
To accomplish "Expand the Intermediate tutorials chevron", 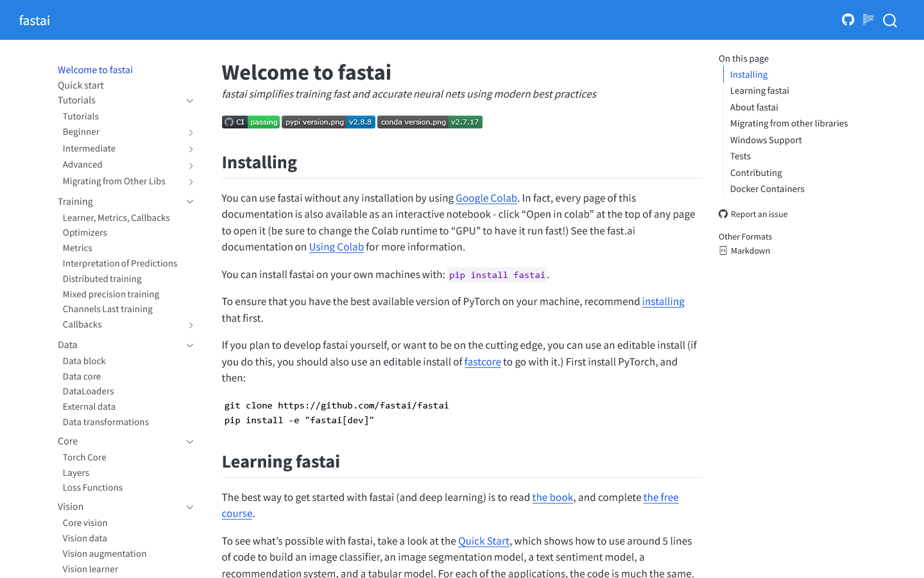I will click(191, 149).
